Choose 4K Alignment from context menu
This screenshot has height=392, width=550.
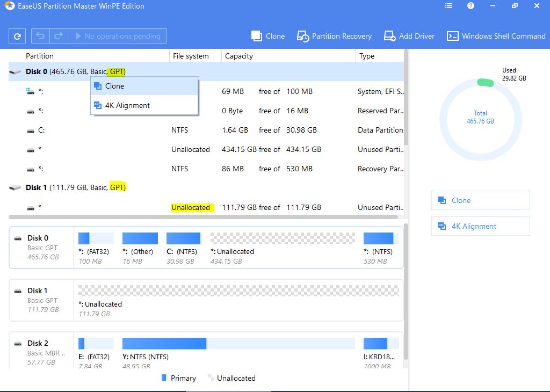(127, 105)
